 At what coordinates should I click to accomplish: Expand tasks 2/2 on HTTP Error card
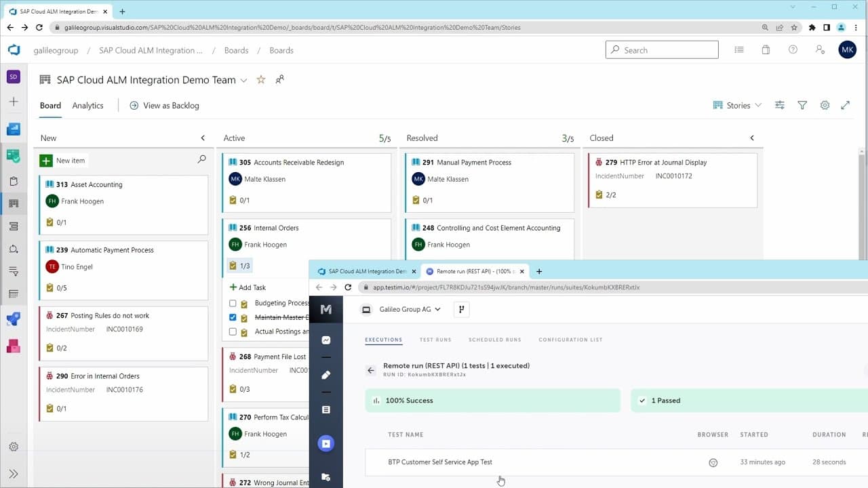click(x=606, y=195)
